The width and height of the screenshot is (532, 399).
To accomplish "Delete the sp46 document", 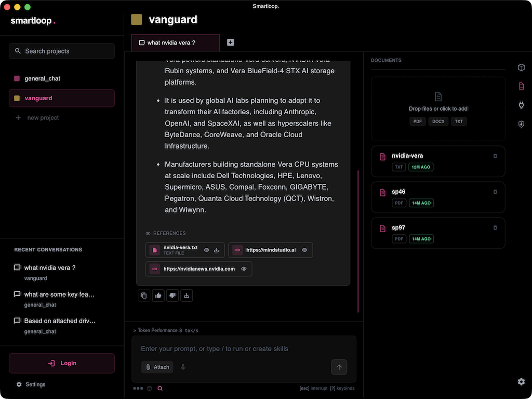I will 495,192.
